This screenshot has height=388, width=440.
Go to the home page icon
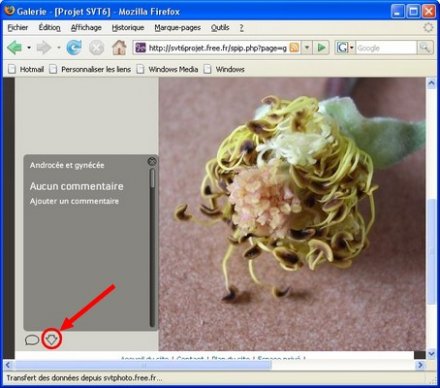(119, 48)
